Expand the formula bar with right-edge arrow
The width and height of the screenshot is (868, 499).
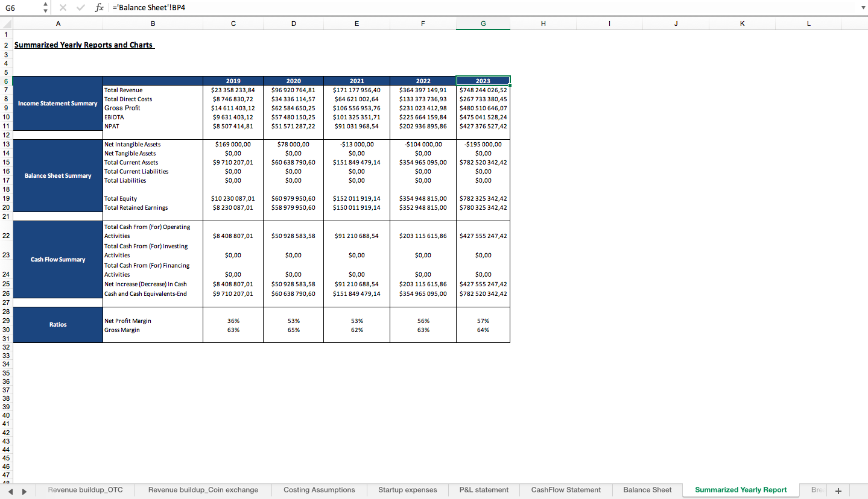click(863, 8)
